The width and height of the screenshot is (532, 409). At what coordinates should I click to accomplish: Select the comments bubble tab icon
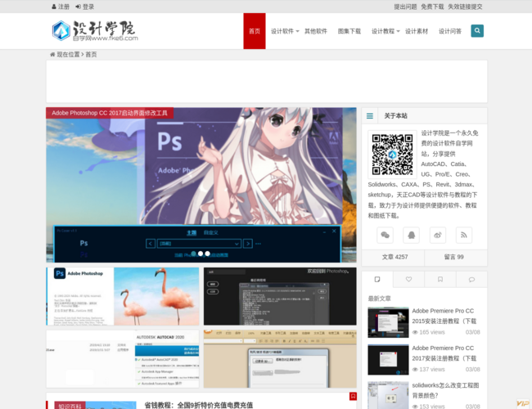pos(471,280)
